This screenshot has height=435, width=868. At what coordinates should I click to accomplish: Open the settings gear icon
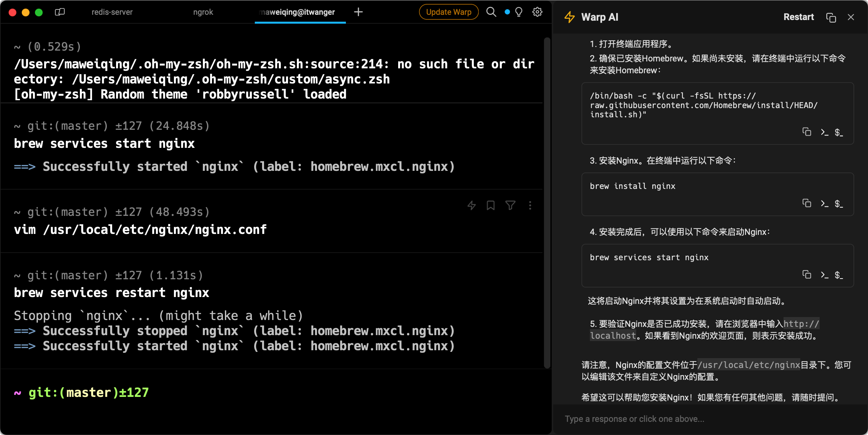click(537, 12)
